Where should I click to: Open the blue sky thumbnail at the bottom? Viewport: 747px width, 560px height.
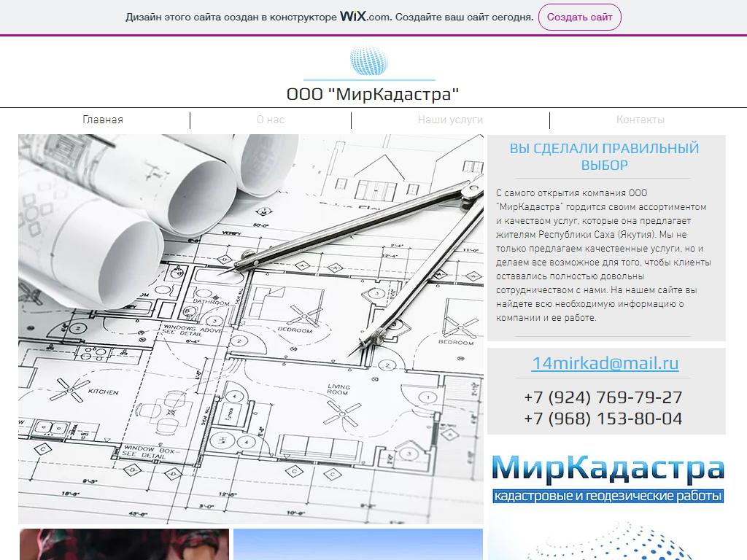(x=357, y=545)
